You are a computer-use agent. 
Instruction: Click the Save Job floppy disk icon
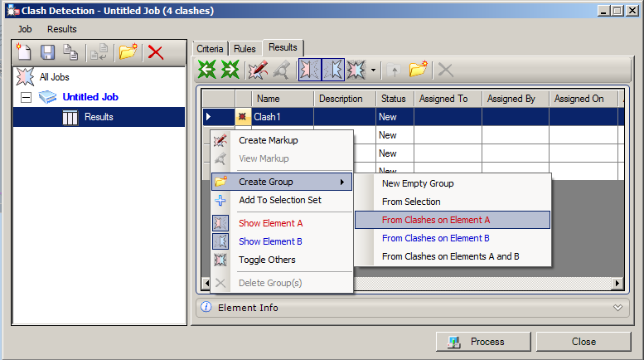point(47,52)
